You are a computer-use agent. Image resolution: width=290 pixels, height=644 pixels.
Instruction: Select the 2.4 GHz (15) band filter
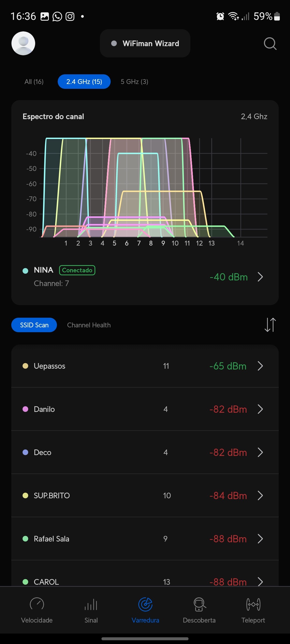[84, 82]
